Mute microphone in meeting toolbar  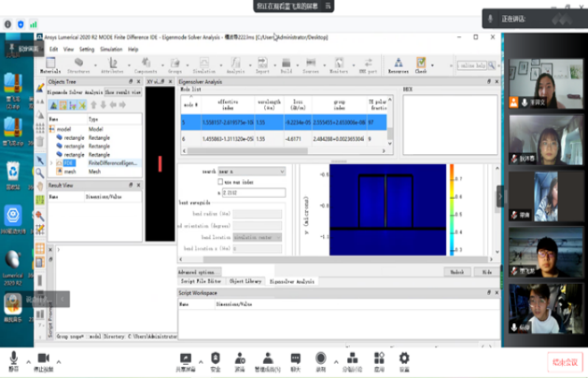pyautogui.click(x=14, y=360)
